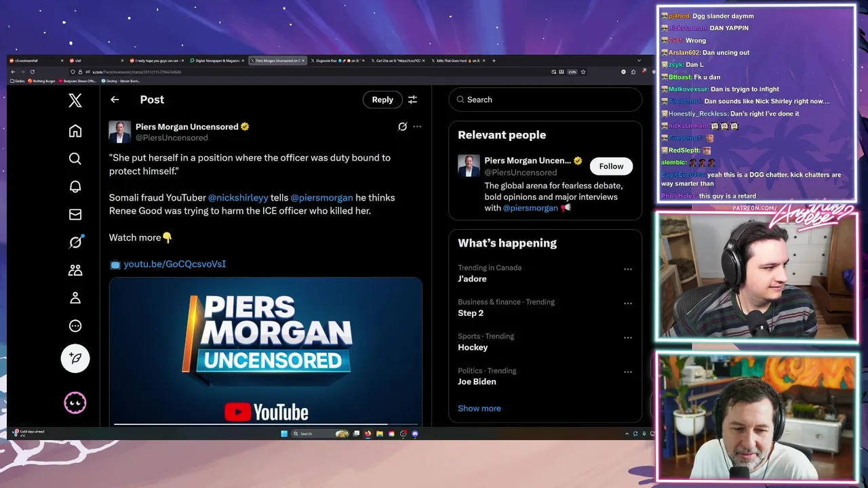Open @piersmorgan mention in the post

[321, 198]
